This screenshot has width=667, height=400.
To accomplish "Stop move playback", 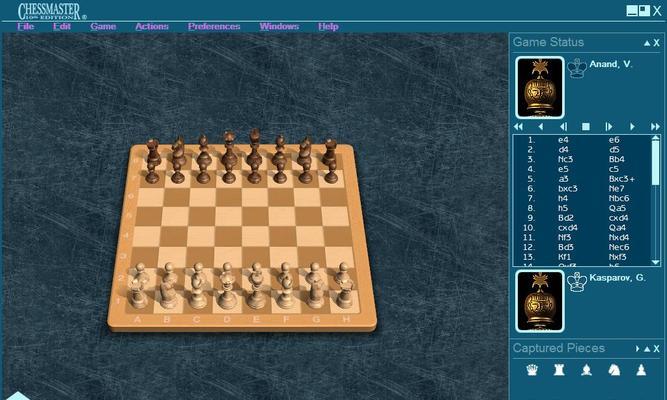I will pyautogui.click(x=586, y=126).
